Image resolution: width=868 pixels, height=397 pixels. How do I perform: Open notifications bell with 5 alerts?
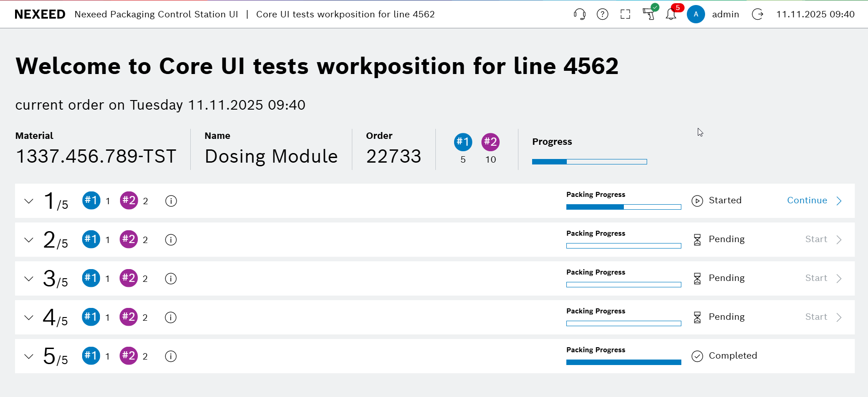click(x=671, y=14)
